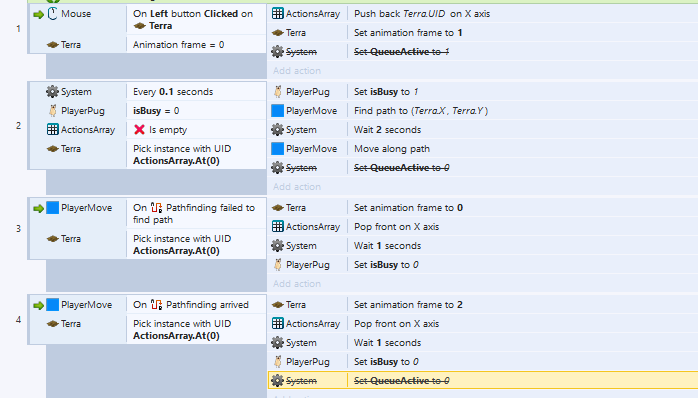Select the highlighted disabled Set QueueActive to 0 action
This screenshot has height=398, width=698.
483,381
